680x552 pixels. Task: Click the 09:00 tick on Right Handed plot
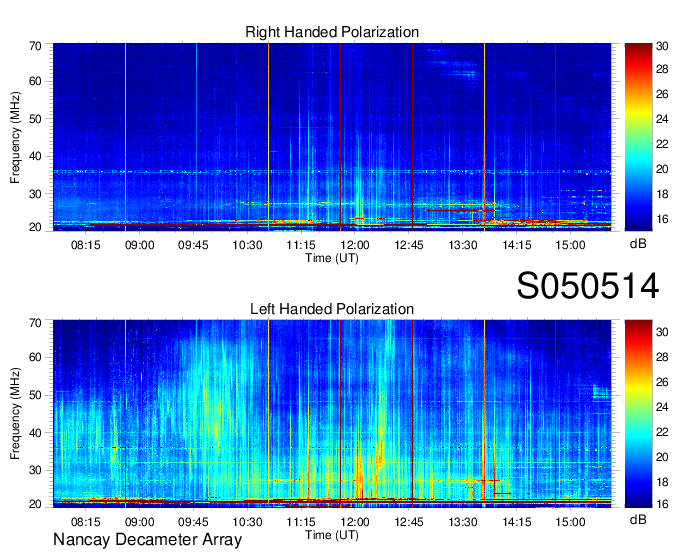click(140, 245)
